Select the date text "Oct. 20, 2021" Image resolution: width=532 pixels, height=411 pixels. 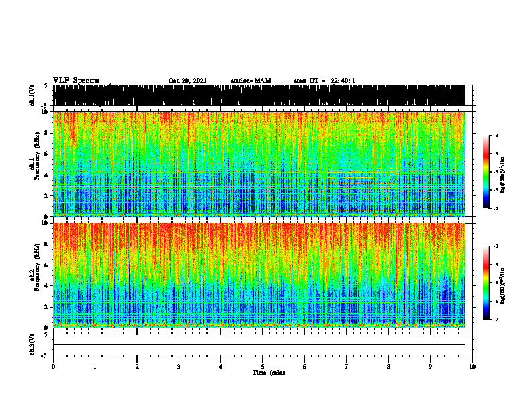(x=187, y=81)
